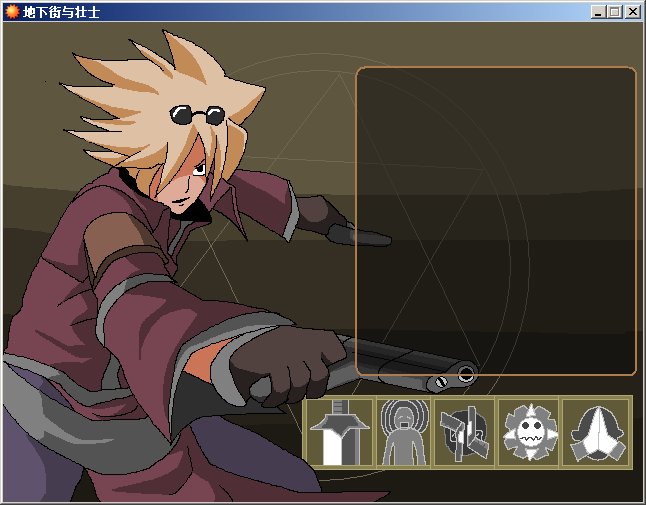Close the 地下街与壮士 game window
This screenshot has width=646, height=505.
point(632,12)
